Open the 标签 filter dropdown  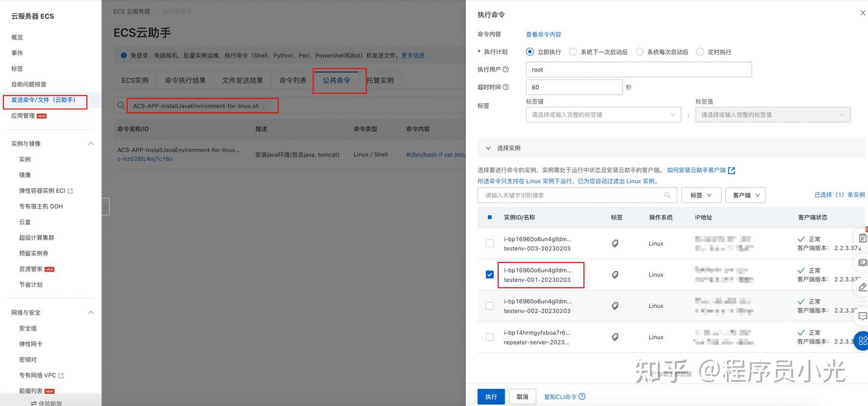coord(700,195)
